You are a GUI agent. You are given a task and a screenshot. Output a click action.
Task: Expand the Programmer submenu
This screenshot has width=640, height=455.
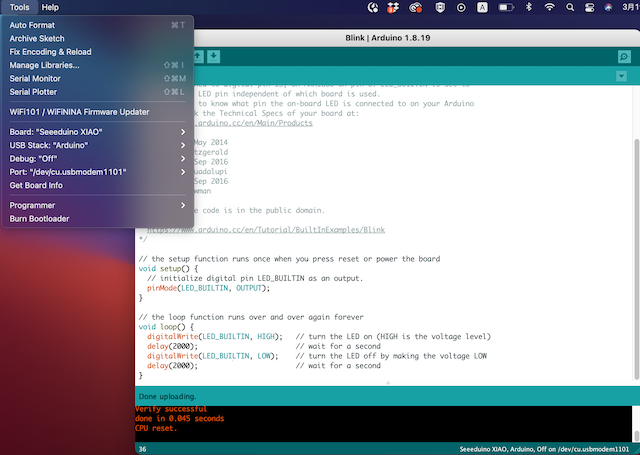[98, 205]
